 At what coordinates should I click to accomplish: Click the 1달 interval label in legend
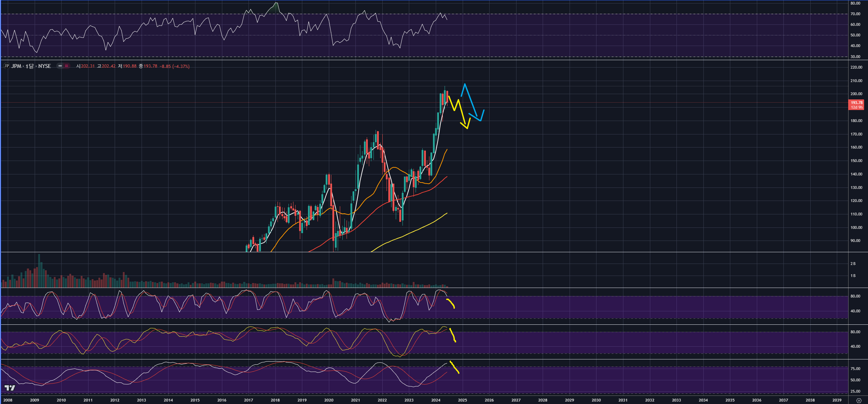(30, 66)
